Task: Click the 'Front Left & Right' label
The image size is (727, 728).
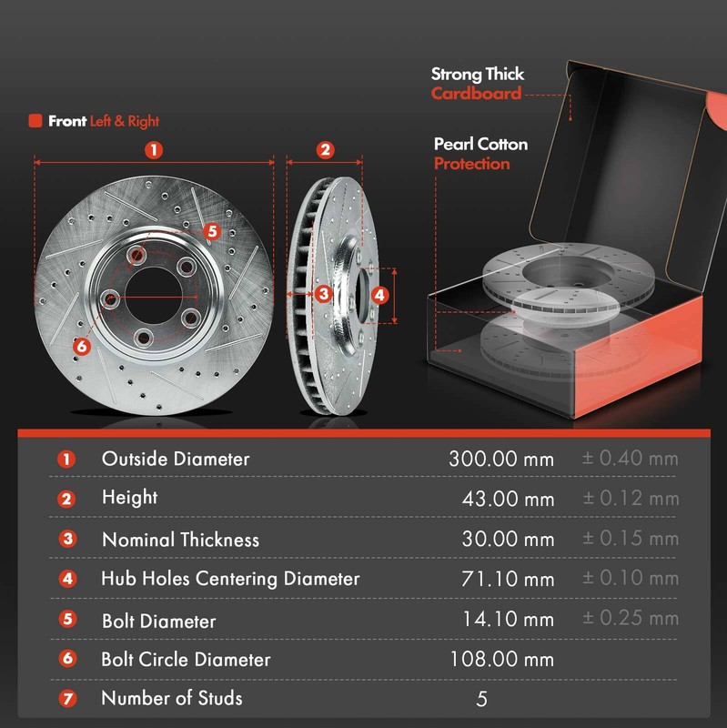Action: click(x=104, y=121)
